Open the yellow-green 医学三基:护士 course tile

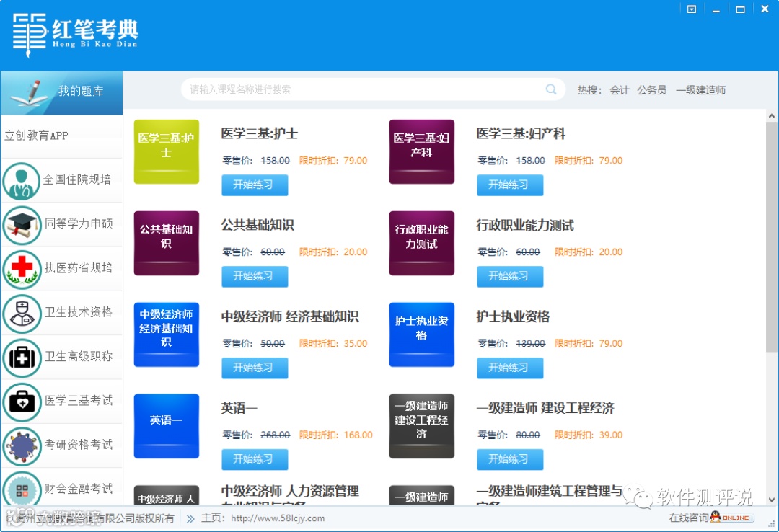coord(167,151)
